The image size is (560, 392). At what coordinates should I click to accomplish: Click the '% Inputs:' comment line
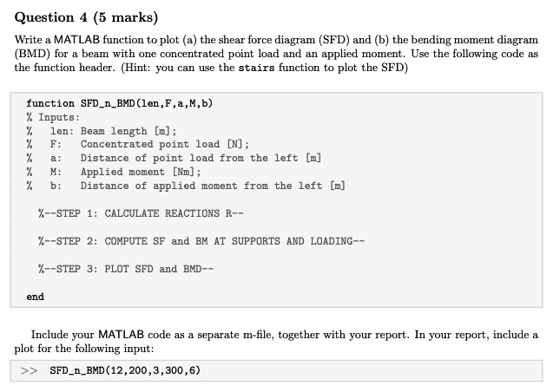coord(53,117)
